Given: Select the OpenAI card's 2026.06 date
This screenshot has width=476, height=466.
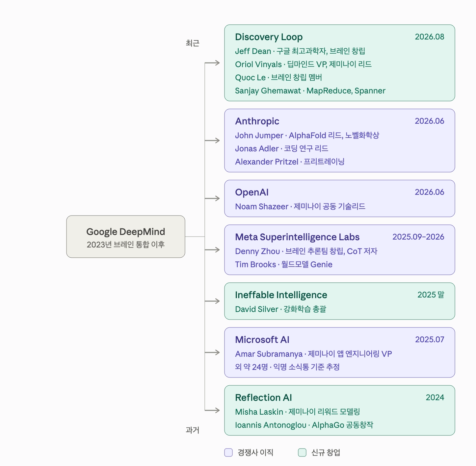Looking at the screenshot, I should [x=430, y=192].
